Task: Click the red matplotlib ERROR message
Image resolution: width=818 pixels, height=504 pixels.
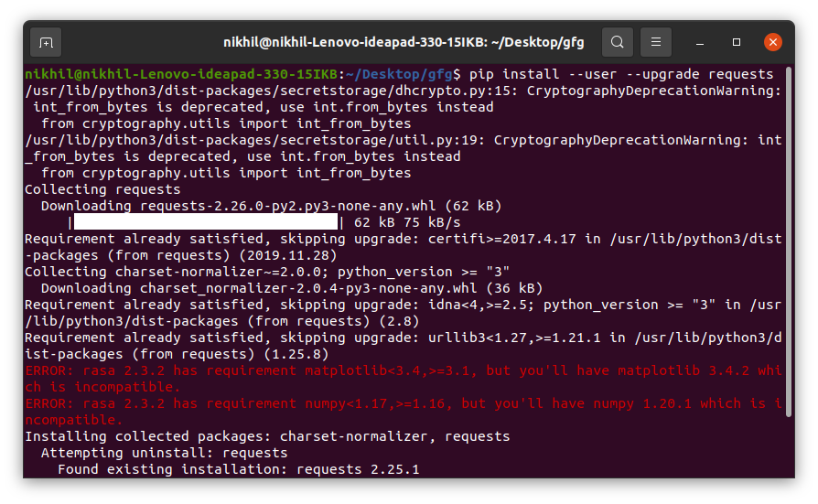Action: coord(404,379)
